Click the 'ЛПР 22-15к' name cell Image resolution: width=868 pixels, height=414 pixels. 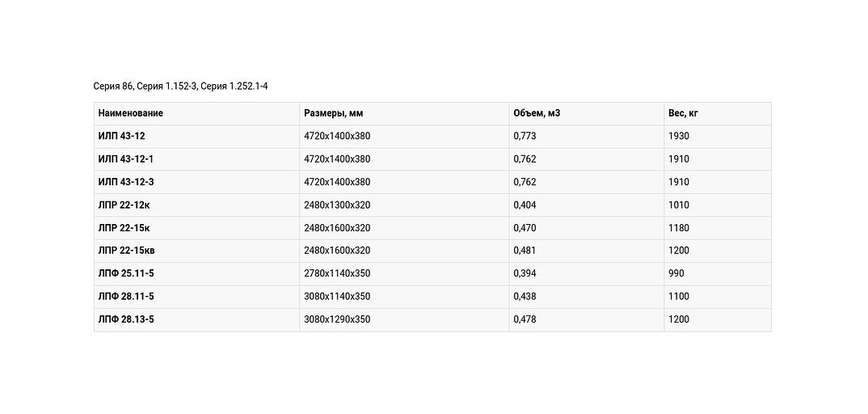124,228
